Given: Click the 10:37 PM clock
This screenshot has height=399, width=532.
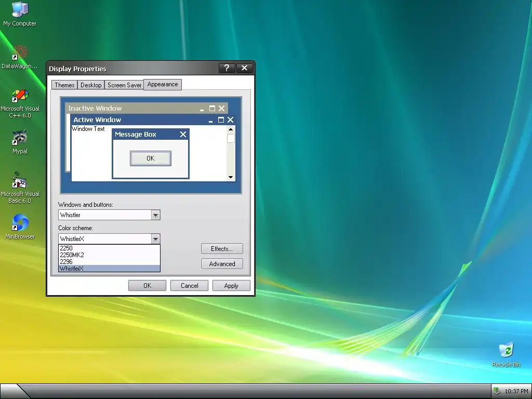Looking at the screenshot, I should pos(516,391).
